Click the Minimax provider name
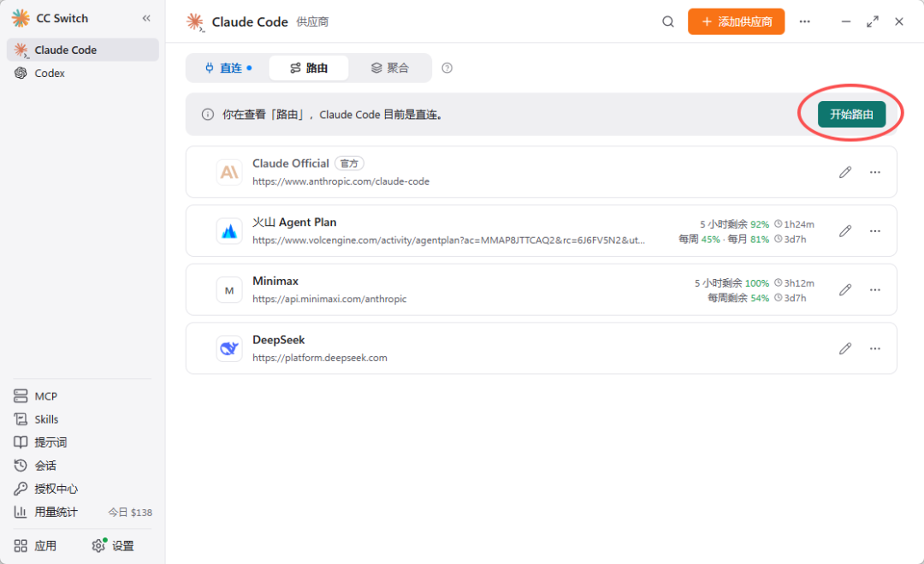 [275, 281]
